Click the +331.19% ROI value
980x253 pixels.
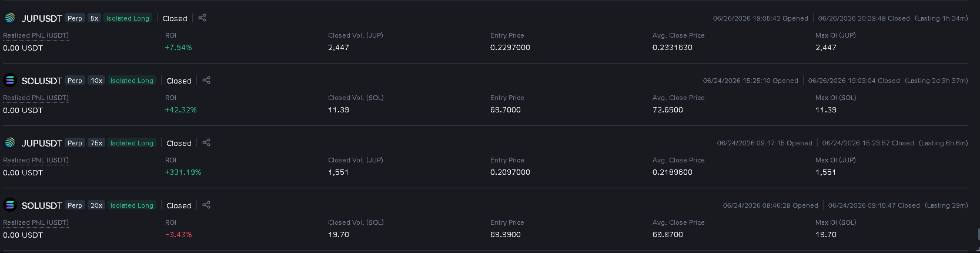coord(183,172)
